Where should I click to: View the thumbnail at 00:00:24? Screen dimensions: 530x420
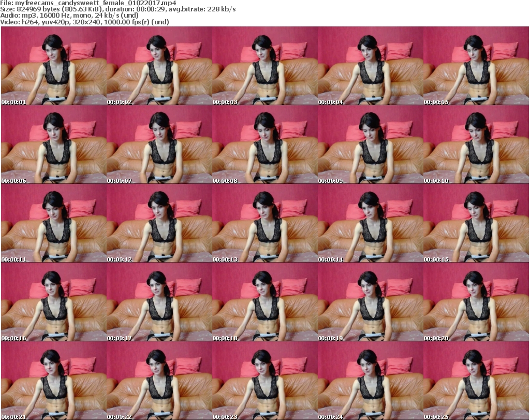pyautogui.click(x=371, y=381)
